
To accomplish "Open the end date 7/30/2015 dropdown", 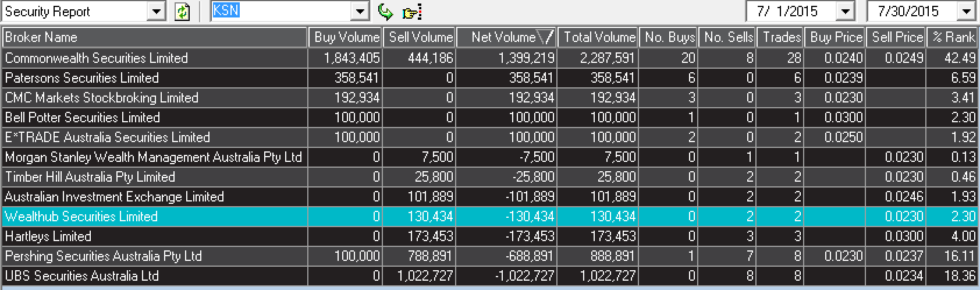I will pyautogui.click(x=967, y=12).
